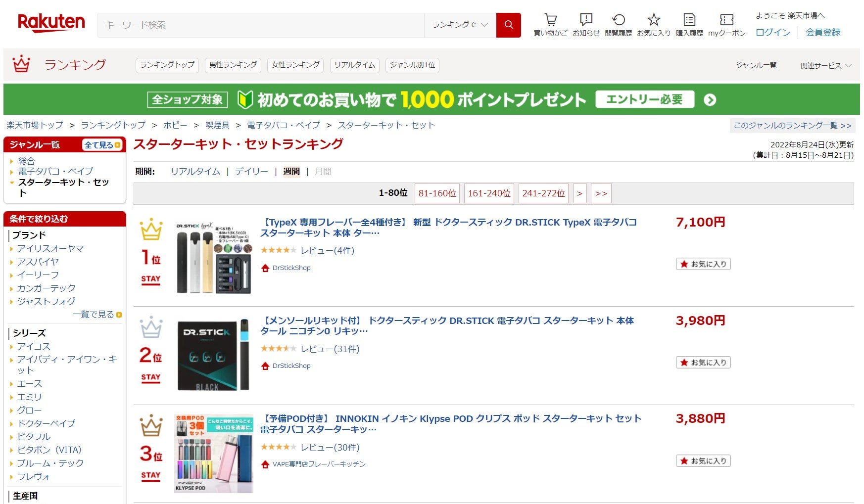Viewport: 864px width, 504px height.
Task: Click the red search magnifier button
Action: coord(508,25)
